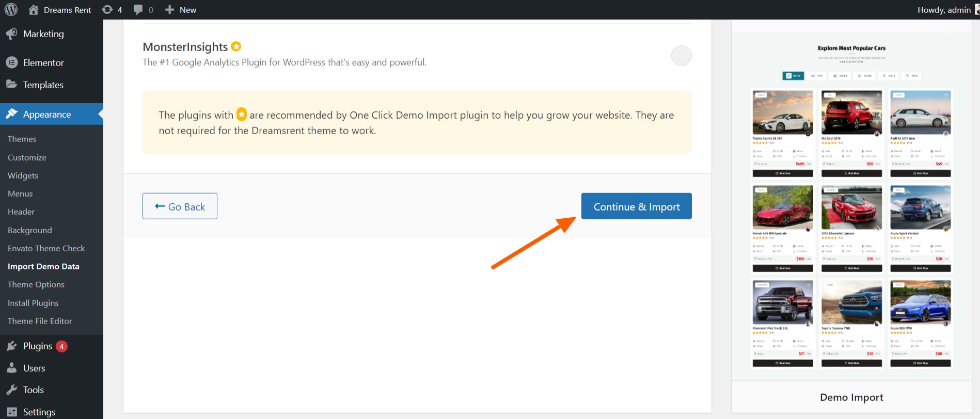
Task: Open the Dreams Rent home icon
Action: [34, 9]
